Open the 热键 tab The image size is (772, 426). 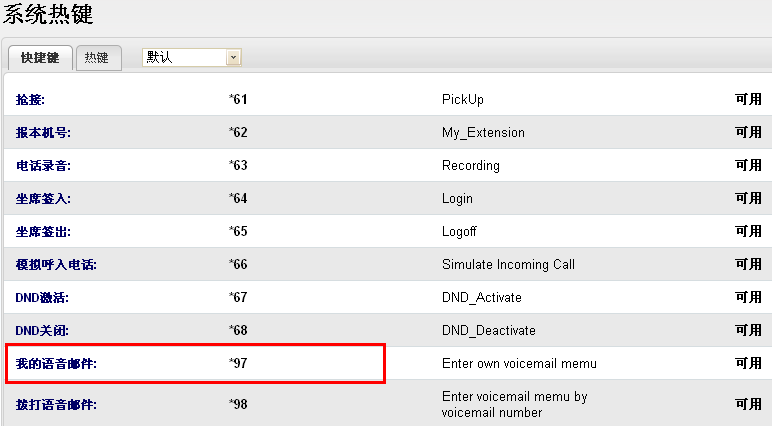[97, 58]
